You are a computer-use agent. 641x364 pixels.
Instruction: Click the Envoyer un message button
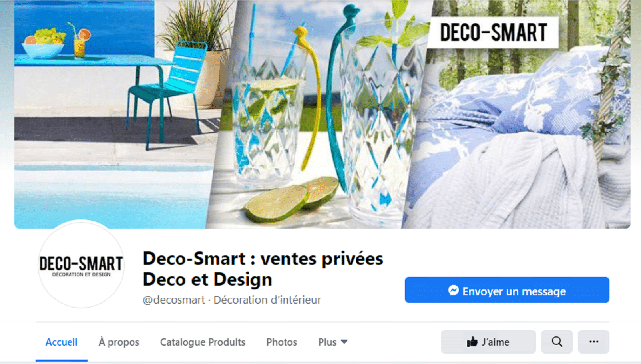click(x=507, y=290)
